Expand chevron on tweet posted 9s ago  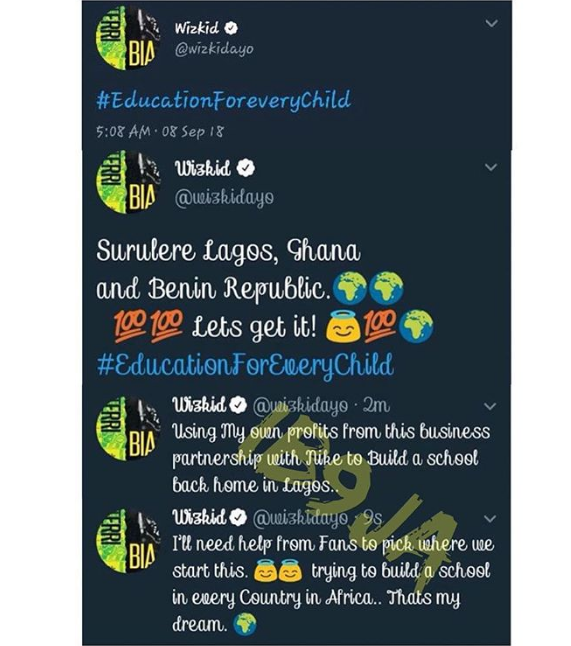click(490, 519)
